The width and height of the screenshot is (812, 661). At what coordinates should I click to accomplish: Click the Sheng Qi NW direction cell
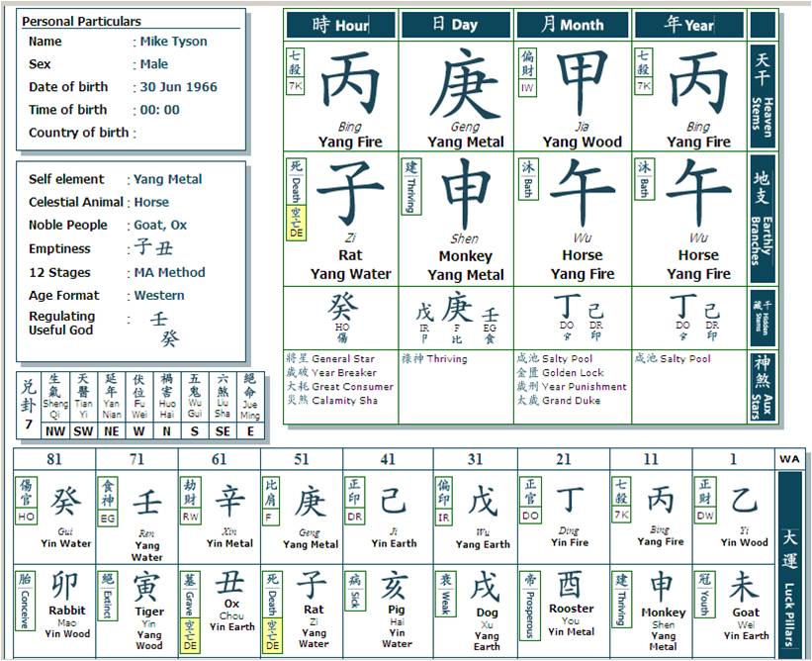[55, 405]
